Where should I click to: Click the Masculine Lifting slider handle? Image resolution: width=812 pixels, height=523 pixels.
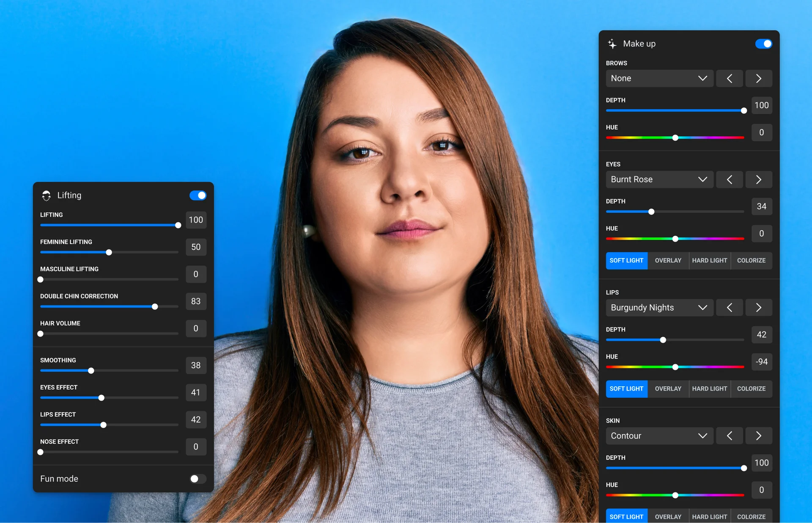pos(41,280)
